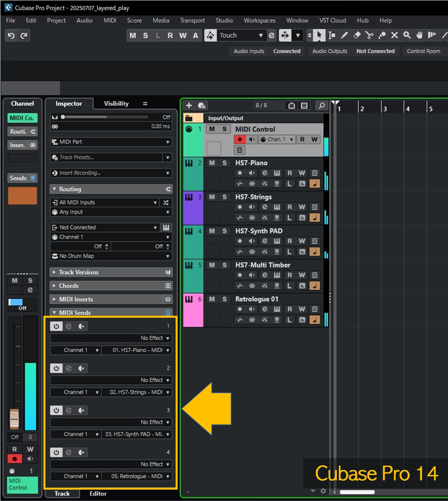Solo the HS7-Strings track
Screen dimensions: 448x501
pos(224,197)
